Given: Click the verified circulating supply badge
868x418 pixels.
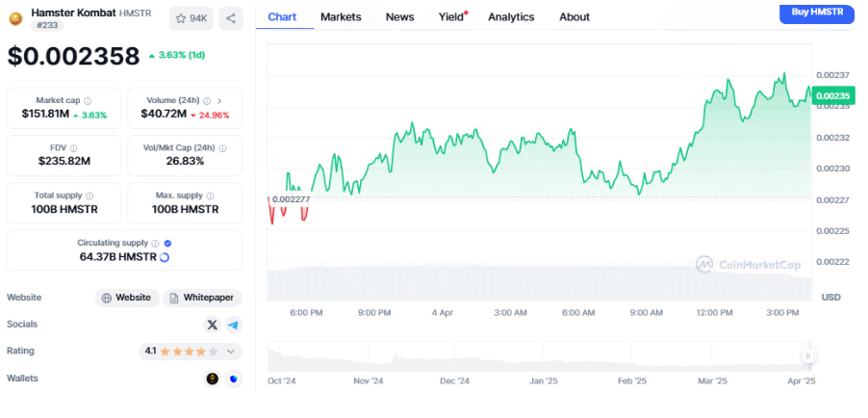Looking at the screenshot, I should tap(167, 244).
